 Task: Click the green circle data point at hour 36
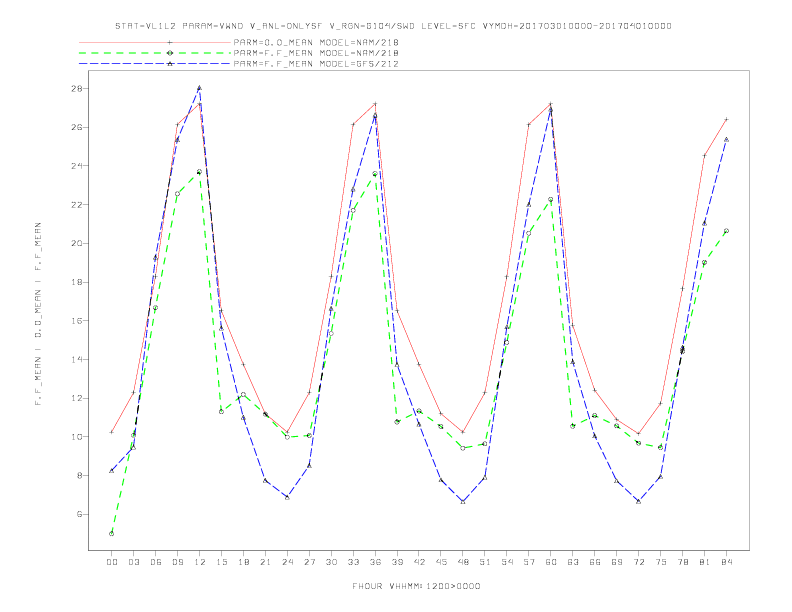click(x=375, y=174)
